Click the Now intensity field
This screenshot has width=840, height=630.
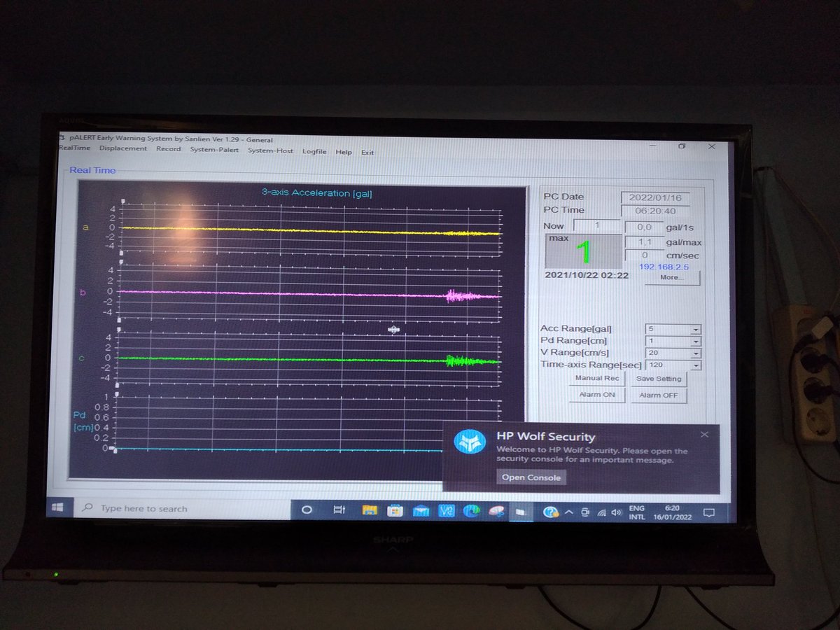[x=596, y=226]
